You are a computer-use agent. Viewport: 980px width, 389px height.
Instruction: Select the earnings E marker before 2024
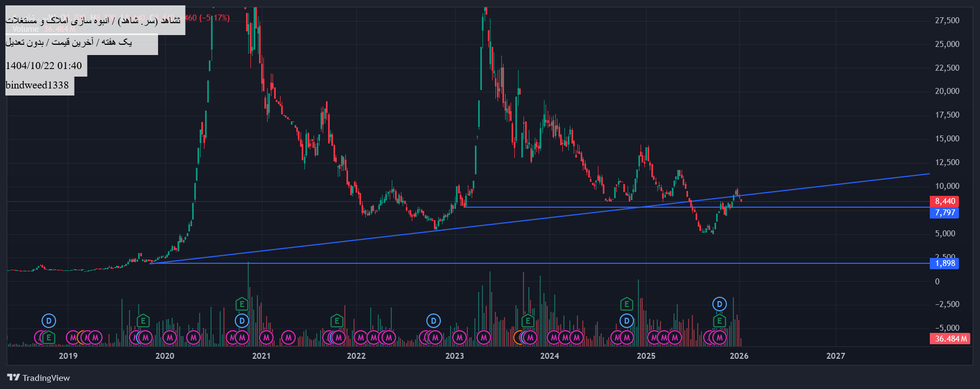[x=528, y=321]
